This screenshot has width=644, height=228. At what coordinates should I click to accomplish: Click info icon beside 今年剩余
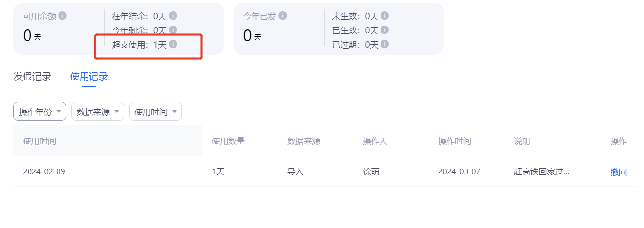click(173, 30)
